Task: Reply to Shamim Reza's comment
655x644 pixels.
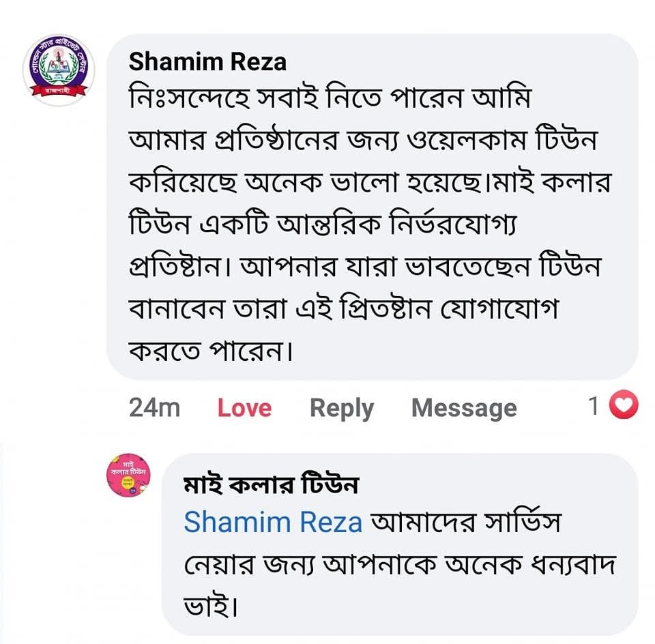Action: click(x=342, y=408)
